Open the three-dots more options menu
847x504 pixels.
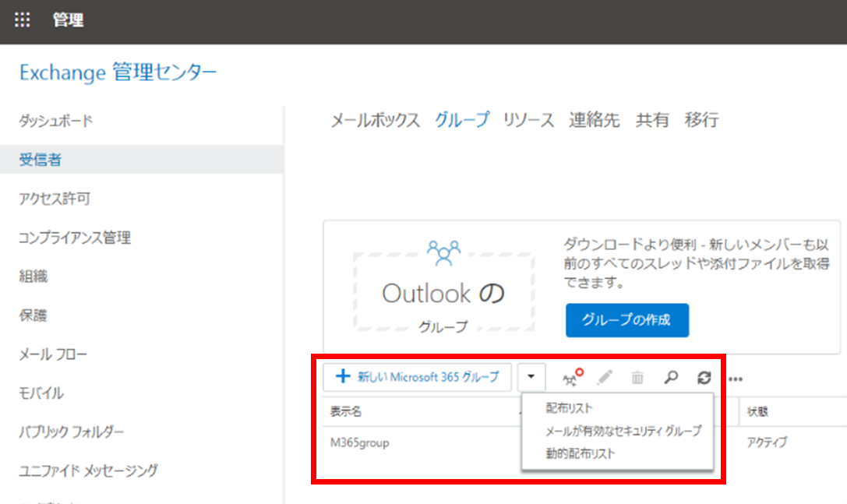tap(735, 379)
